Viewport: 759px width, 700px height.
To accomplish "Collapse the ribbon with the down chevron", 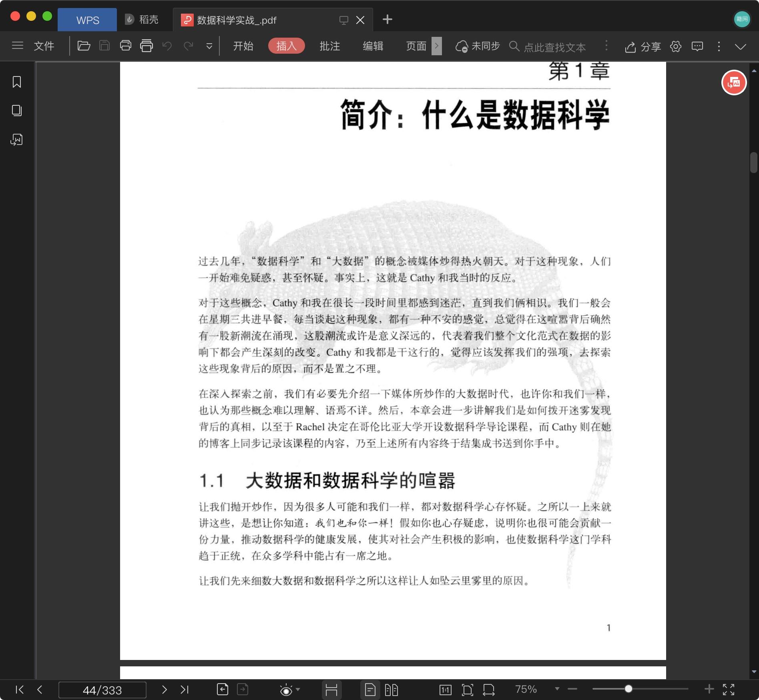I will pyautogui.click(x=741, y=47).
